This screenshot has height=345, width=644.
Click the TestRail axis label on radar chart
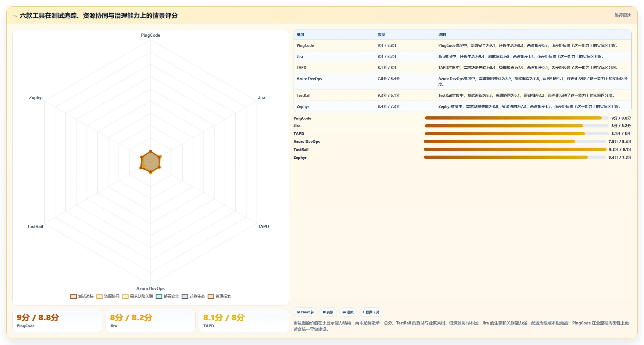point(35,226)
